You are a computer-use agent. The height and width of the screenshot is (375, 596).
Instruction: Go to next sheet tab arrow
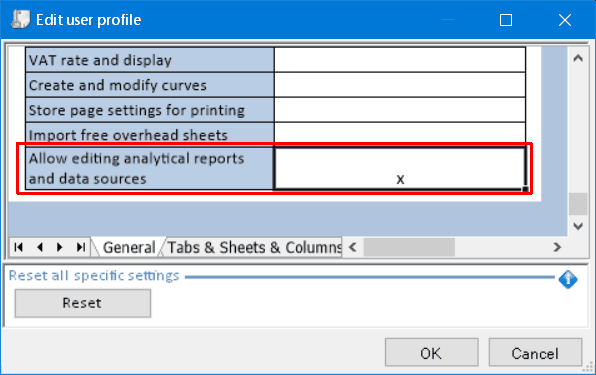(60, 247)
